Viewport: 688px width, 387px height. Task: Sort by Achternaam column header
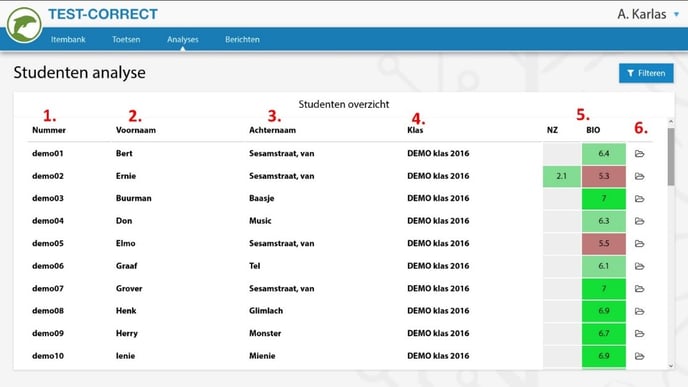(x=272, y=130)
